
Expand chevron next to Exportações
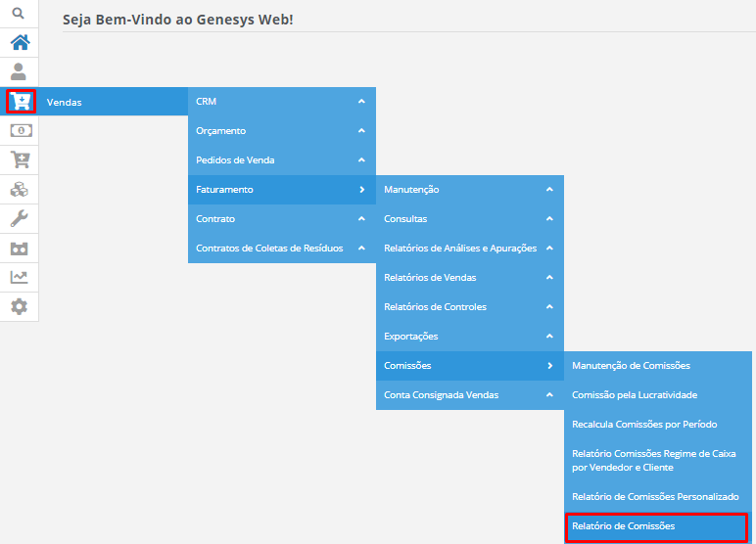tap(549, 337)
